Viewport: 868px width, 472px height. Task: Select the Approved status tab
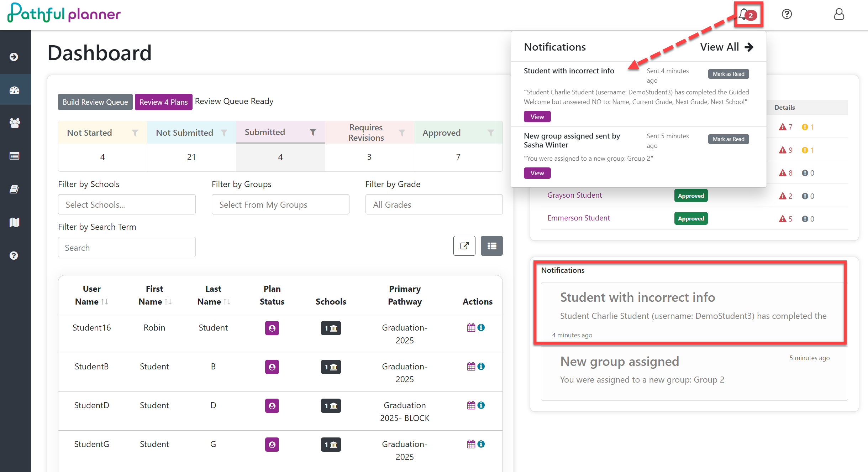pyautogui.click(x=458, y=133)
